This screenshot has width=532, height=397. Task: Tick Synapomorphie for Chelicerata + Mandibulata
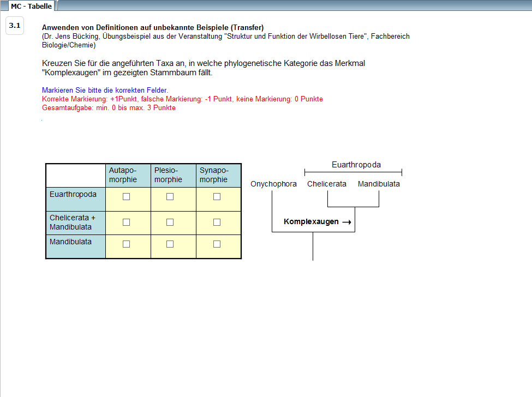(217, 222)
